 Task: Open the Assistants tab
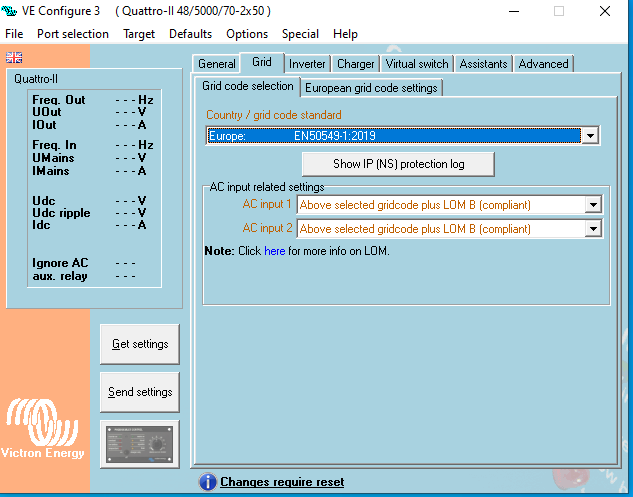pos(483,64)
